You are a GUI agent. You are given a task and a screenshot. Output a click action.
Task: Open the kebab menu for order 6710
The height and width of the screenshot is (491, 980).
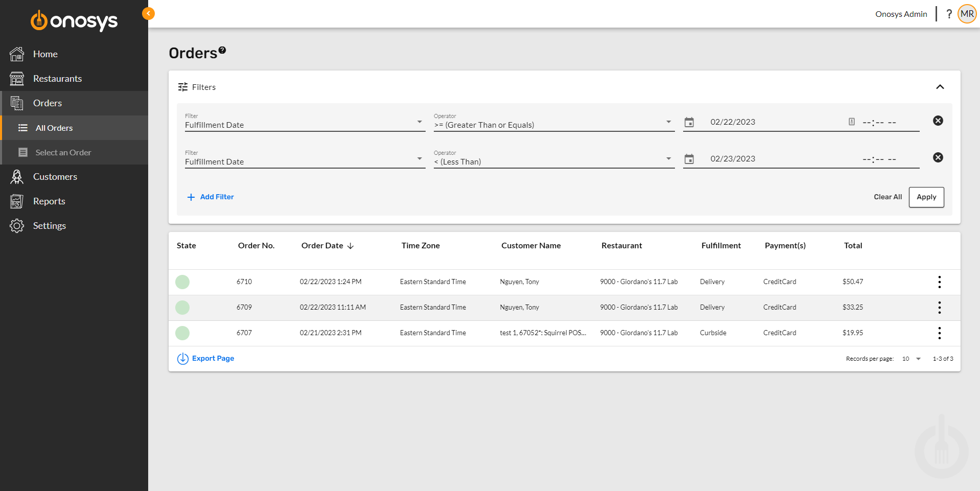coord(939,282)
